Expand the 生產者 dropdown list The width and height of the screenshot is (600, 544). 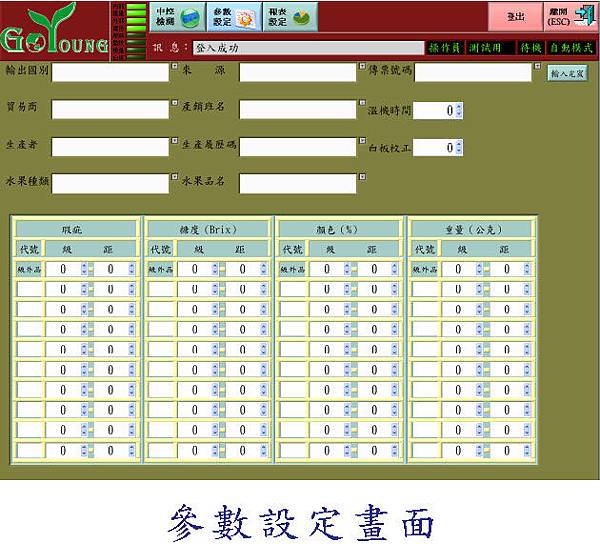(174, 140)
